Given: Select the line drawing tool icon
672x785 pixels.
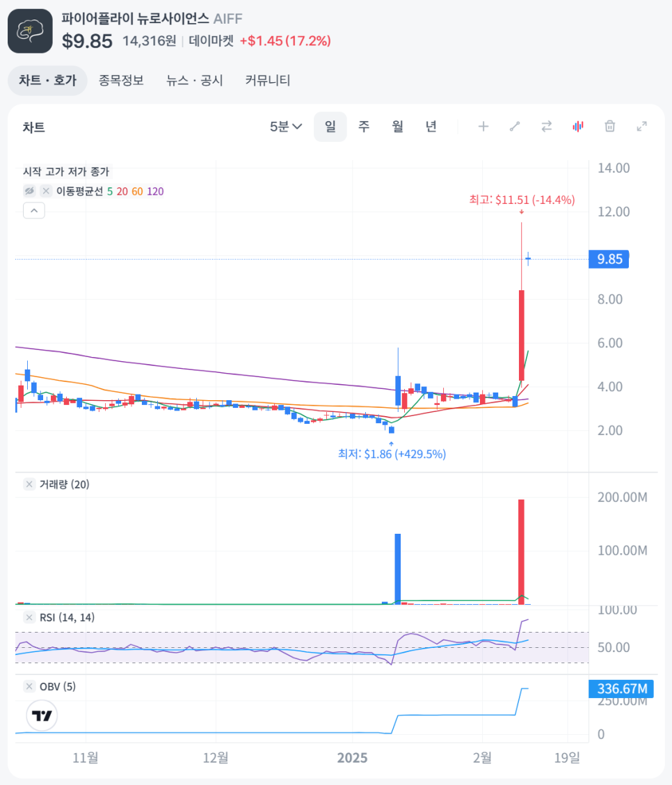Looking at the screenshot, I should coord(515,127).
